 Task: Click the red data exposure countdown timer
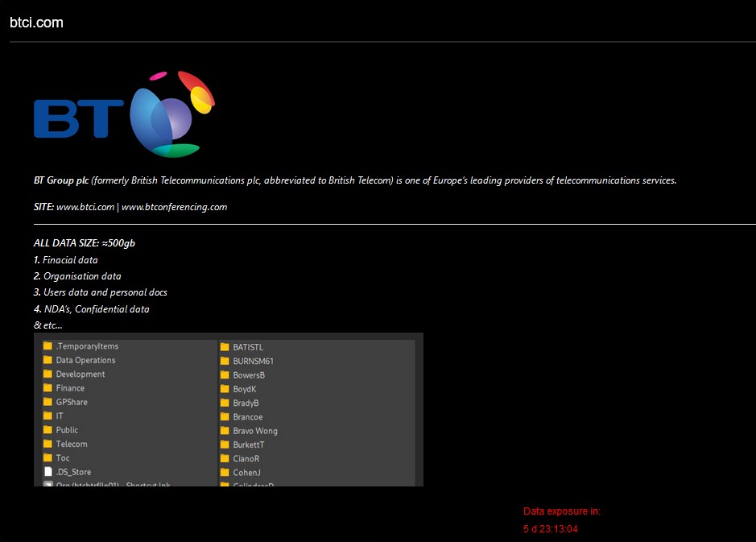click(551, 529)
